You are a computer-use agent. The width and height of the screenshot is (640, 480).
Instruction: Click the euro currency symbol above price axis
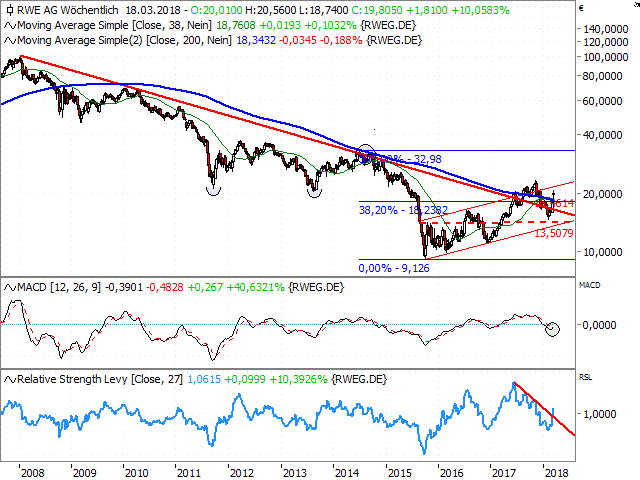[x=582, y=8]
